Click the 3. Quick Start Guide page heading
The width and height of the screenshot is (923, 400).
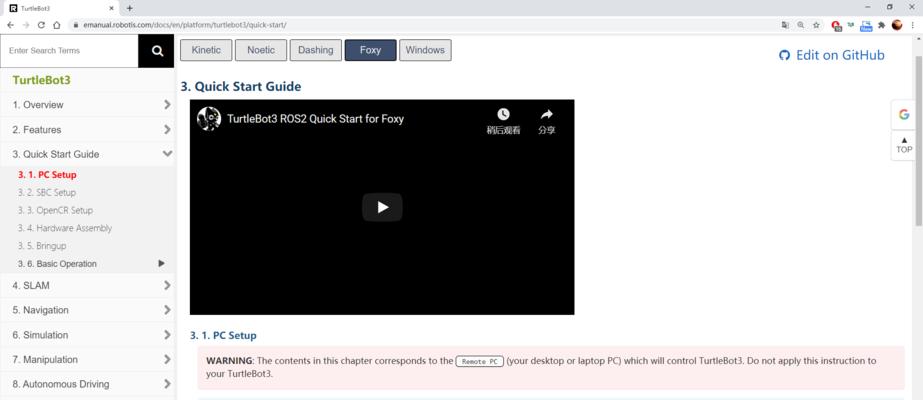[x=241, y=86]
